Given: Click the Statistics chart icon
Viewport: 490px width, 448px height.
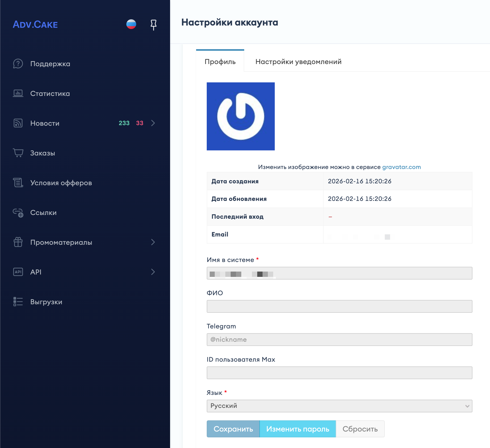Looking at the screenshot, I should pyautogui.click(x=18, y=94).
